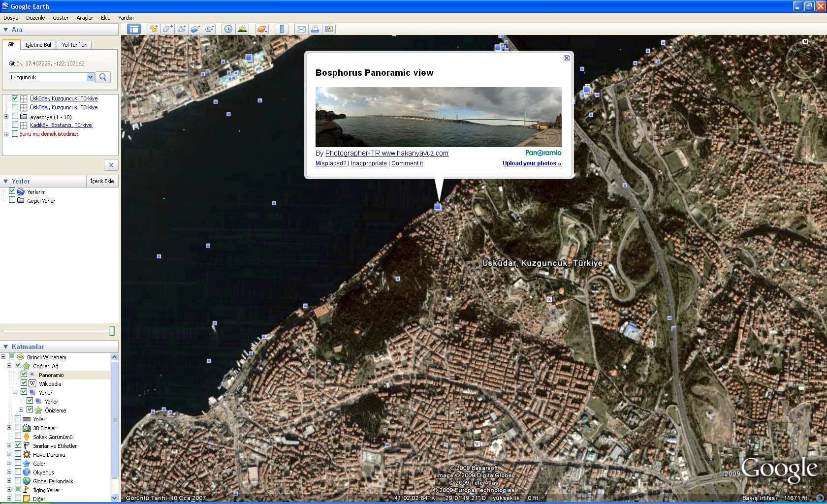The width and height of the screenshot is (827, 504).
Task: Click the Misplaced? link
Action: tap(331, 163)
